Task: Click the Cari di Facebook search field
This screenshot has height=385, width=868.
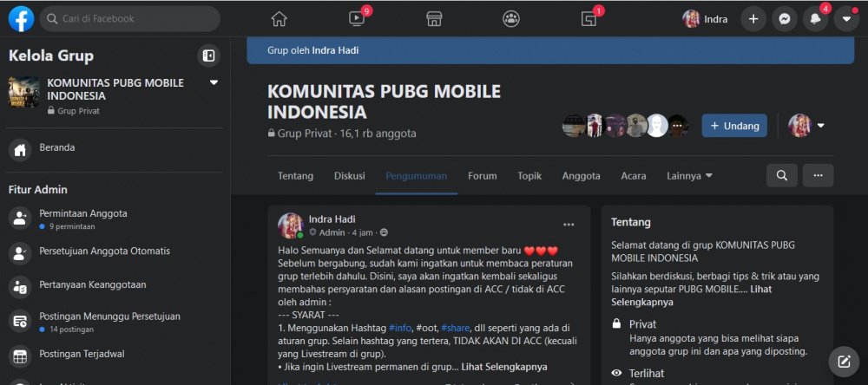Action: pyautogui.click(x=129, y=19)
